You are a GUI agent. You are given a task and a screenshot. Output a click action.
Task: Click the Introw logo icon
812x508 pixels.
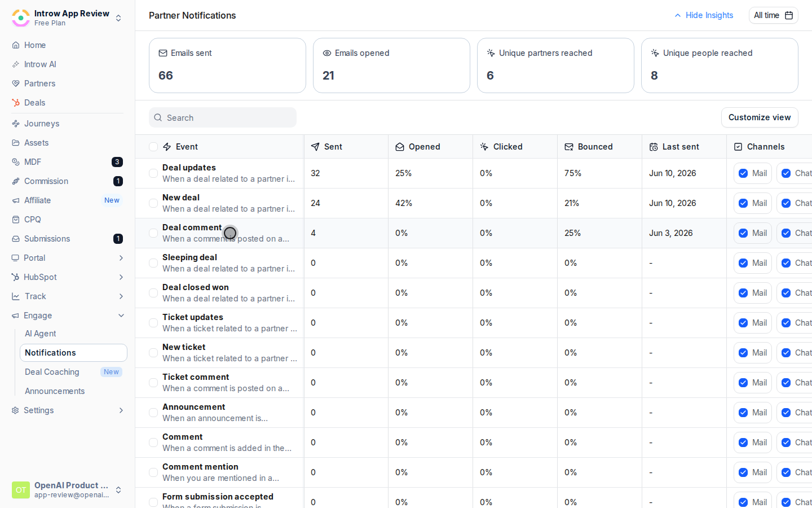pyautogui.click(x=21, y=18)
